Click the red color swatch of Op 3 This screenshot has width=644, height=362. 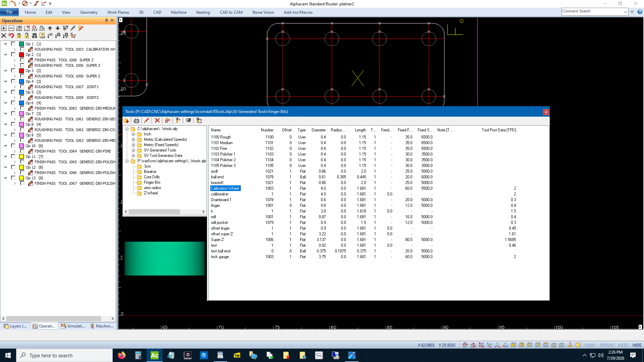pyautogui.click(x=21, y=71)
